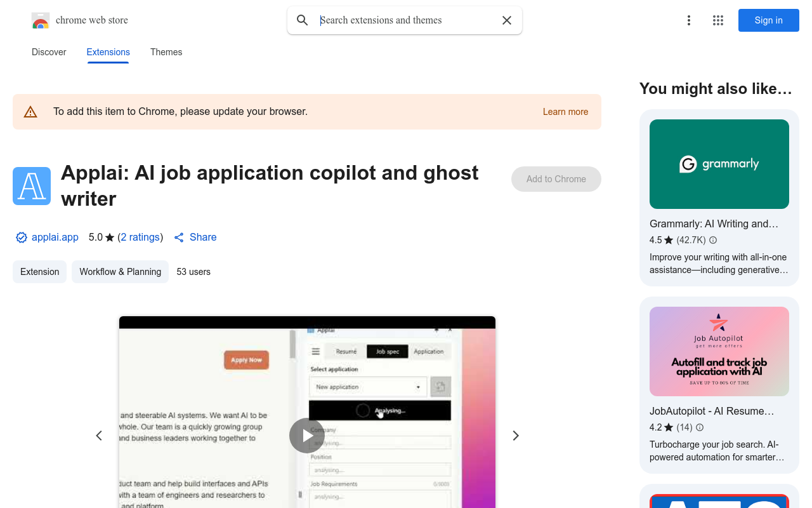This screenshot has width=812, height=508.
Task: Click the Chrome Web Store logo
Action: click(41, 21)
